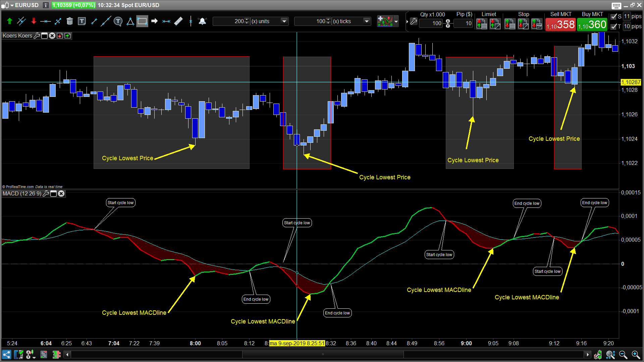Expand the indicator button dropdown arrow
The width and height of the screenshot is (644, 362).
[x=396, y=21]
